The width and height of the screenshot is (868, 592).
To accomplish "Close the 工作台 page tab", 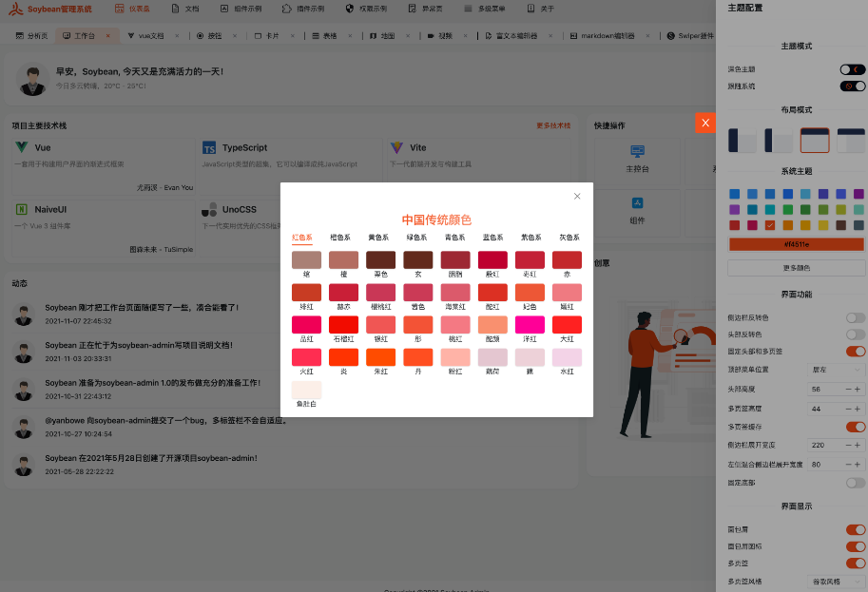I will tap(108, 36).
